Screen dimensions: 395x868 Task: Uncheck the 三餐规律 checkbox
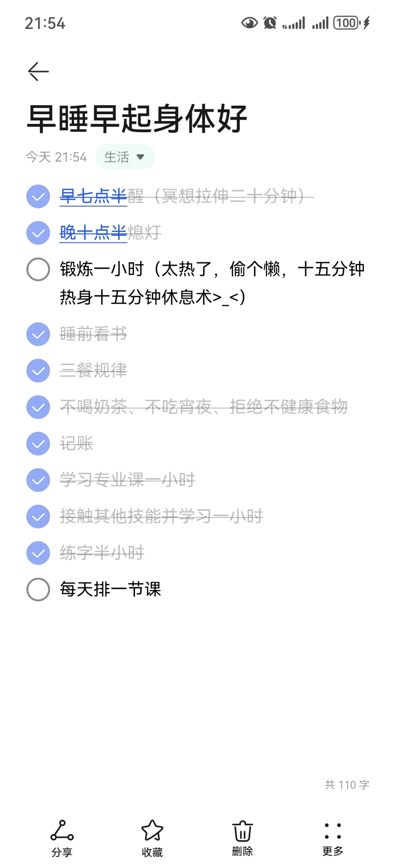coord(38,371)
